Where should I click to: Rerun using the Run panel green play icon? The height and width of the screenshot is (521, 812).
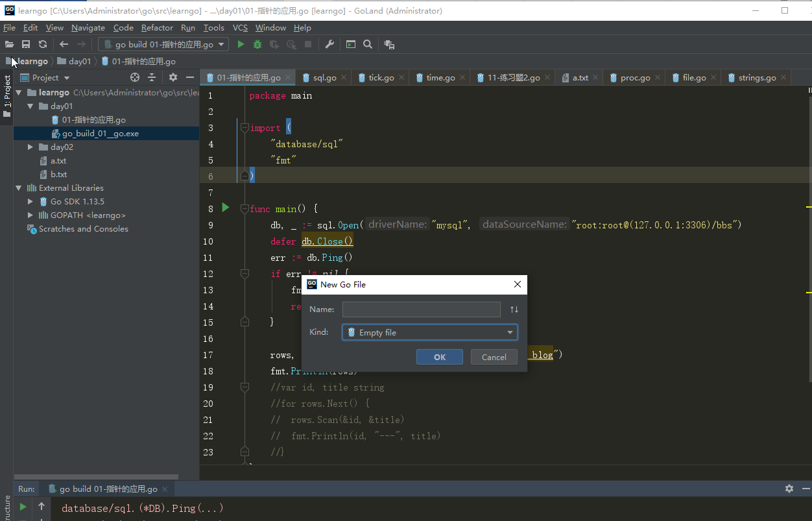point(23,507)
